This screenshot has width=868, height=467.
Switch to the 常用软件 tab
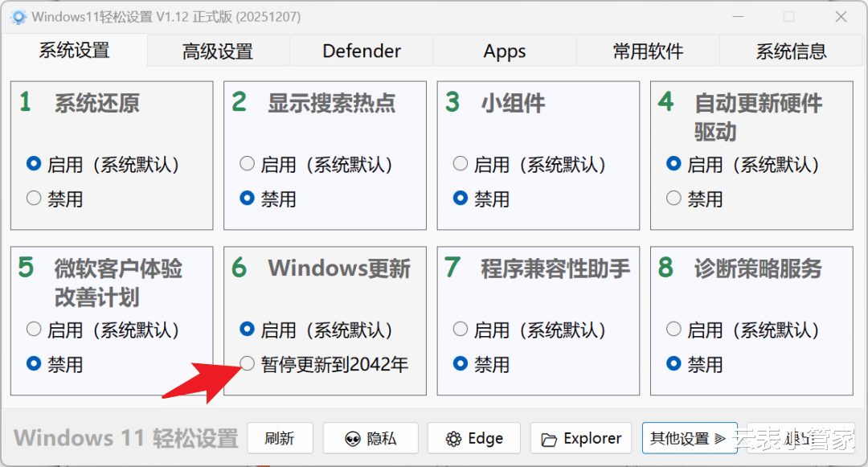point(648,52)
